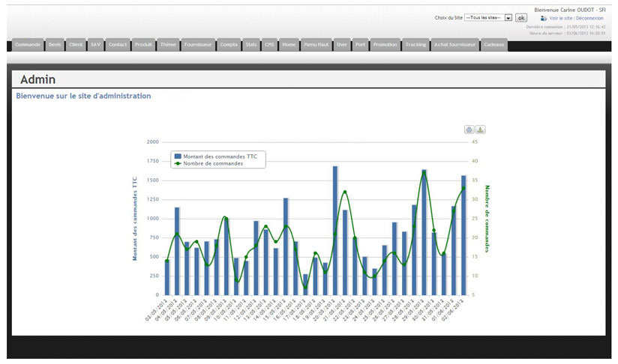Click the 02/06/2013 date label
This screenshot has height=364, width=618.
(x=452, y=311)
